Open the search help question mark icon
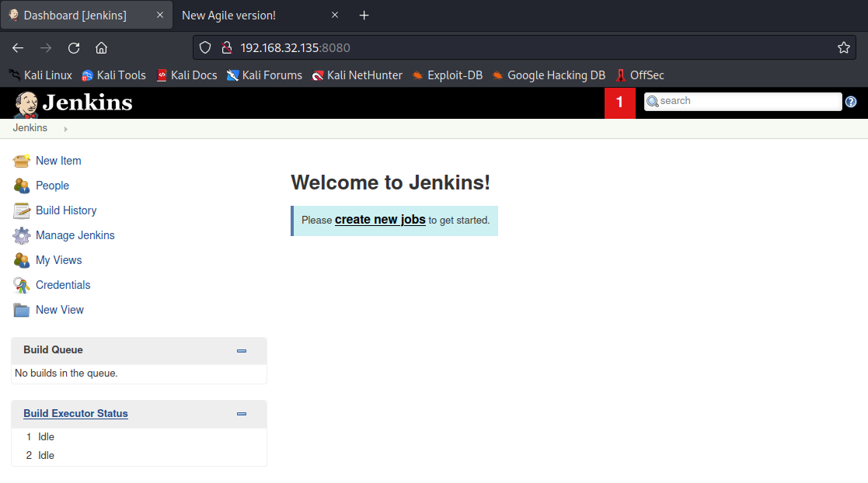This screenshot has height=483, width=868. (851, 102)
